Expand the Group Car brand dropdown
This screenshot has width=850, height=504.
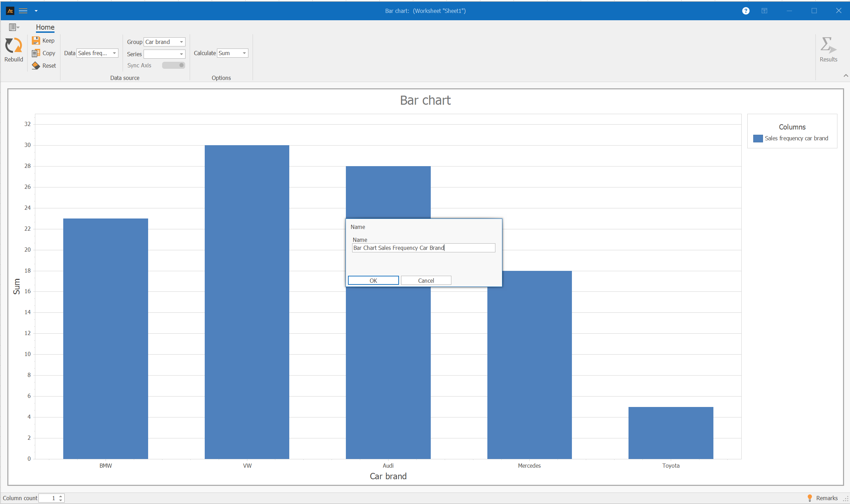181,42
